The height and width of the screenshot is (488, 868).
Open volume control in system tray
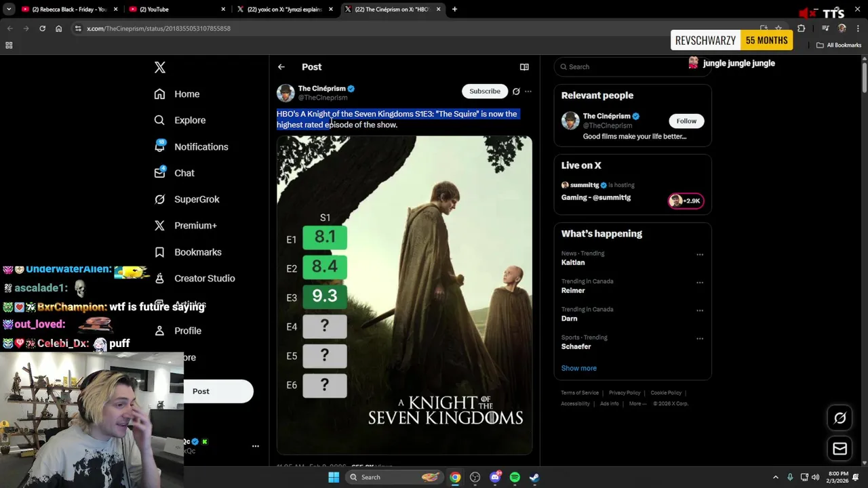(815, 477)
